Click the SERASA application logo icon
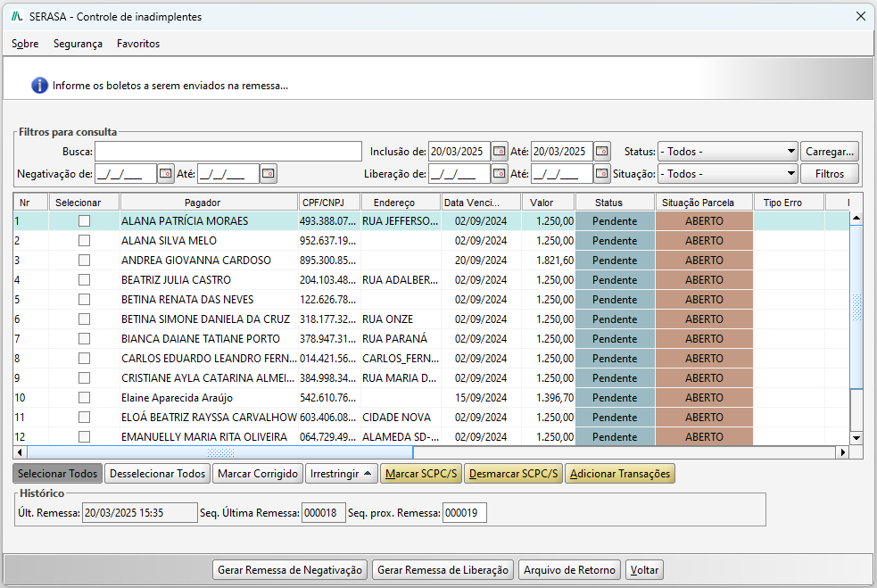This screenshot has height=588, width=877. tap(17, 16)
